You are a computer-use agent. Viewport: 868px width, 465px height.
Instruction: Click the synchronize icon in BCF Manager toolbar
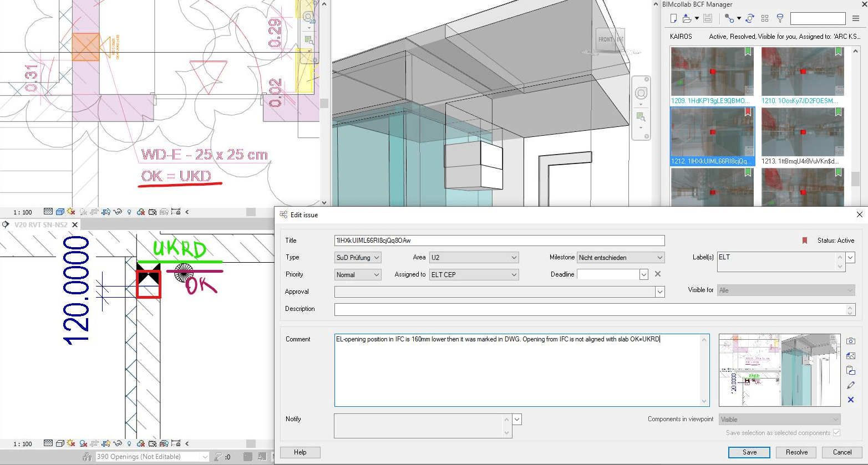pos(749,19)
